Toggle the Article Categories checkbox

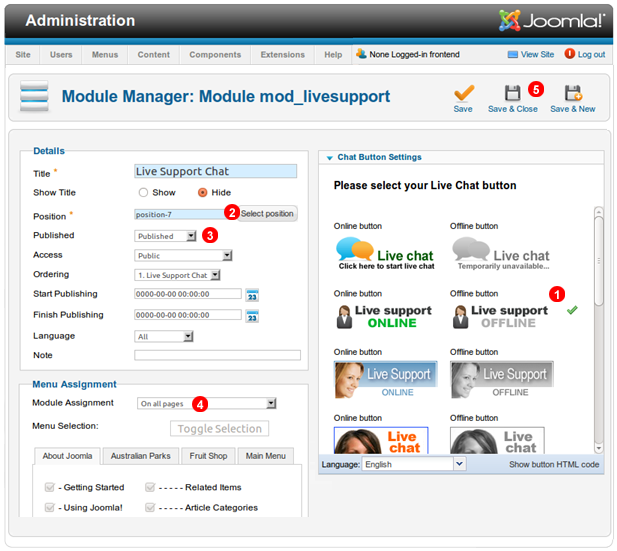[x=150, y=507]
